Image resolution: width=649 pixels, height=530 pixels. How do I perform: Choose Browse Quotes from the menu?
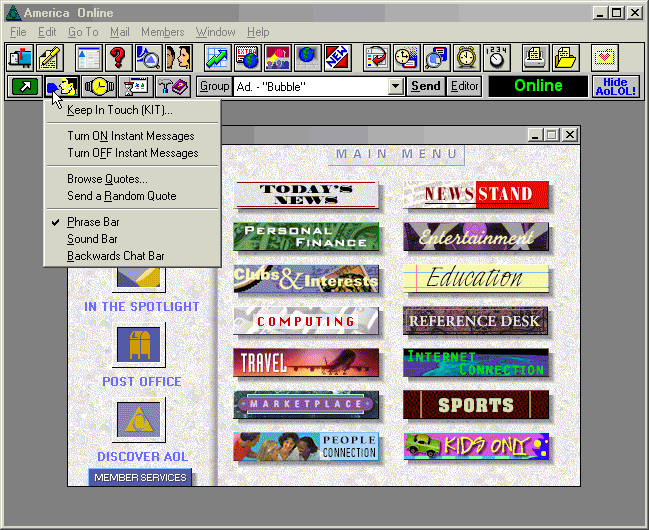(x=107, y=179)
